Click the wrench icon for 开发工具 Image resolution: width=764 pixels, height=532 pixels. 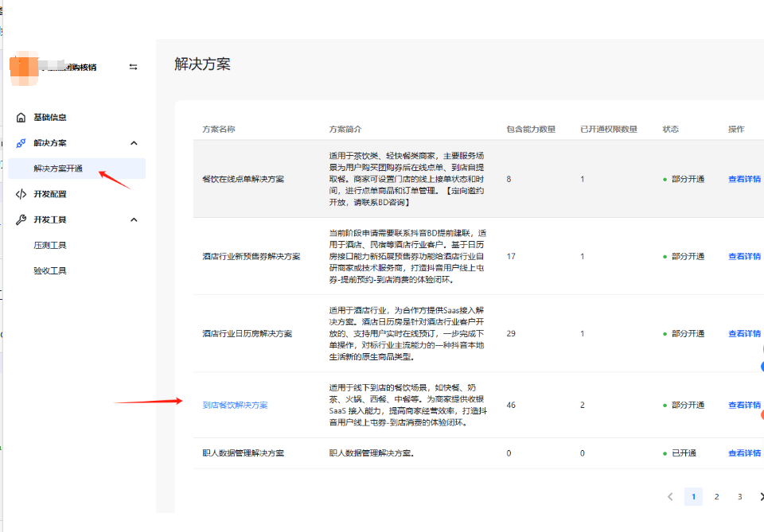(x=21, y=219)
